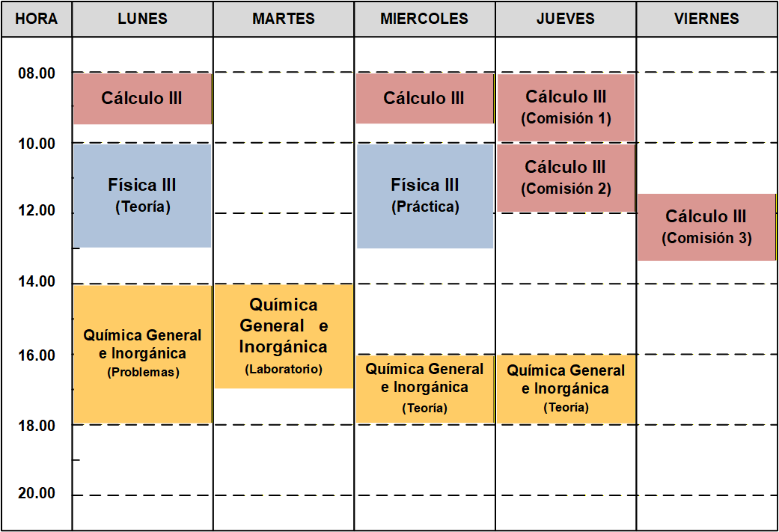Select the MARTES column header

coord(283,19)
